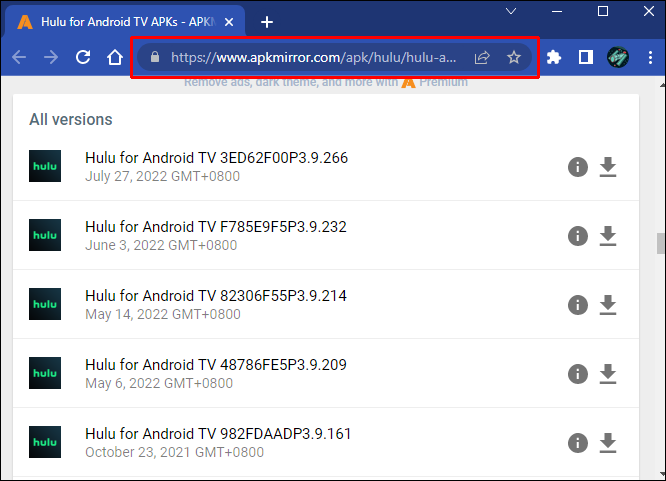Open Hulu for Android TV 82306F55P3.9.214 link

click(x=216, y=296)
